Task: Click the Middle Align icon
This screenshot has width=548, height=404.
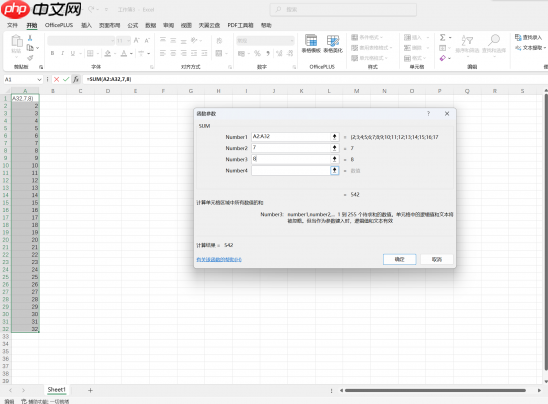Action: tap(173, 40)
